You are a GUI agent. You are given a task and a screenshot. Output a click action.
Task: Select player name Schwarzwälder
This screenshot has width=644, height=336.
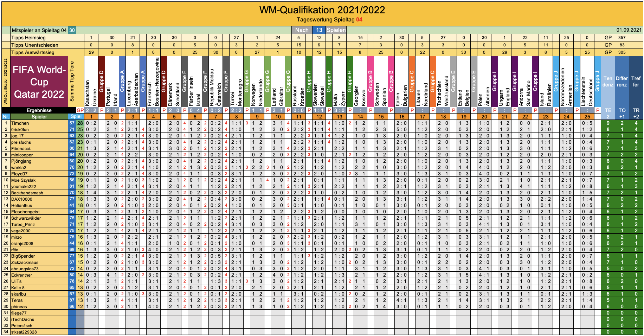tap(26, 218)
